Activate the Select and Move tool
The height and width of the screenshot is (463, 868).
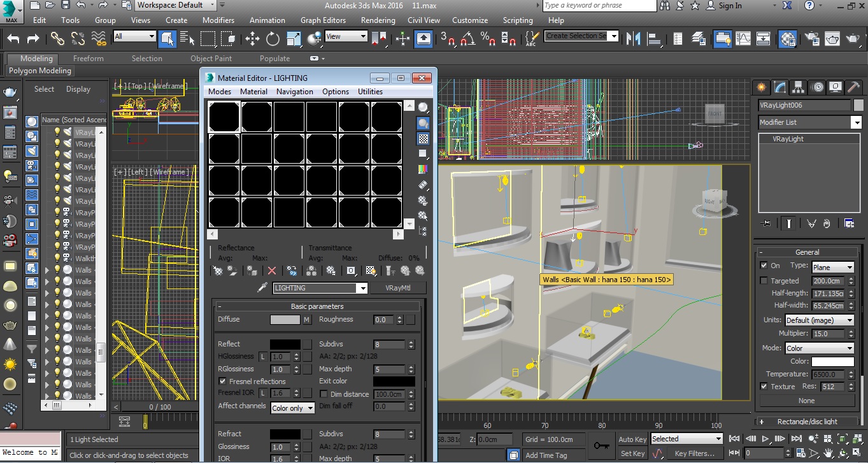point(252,39)
